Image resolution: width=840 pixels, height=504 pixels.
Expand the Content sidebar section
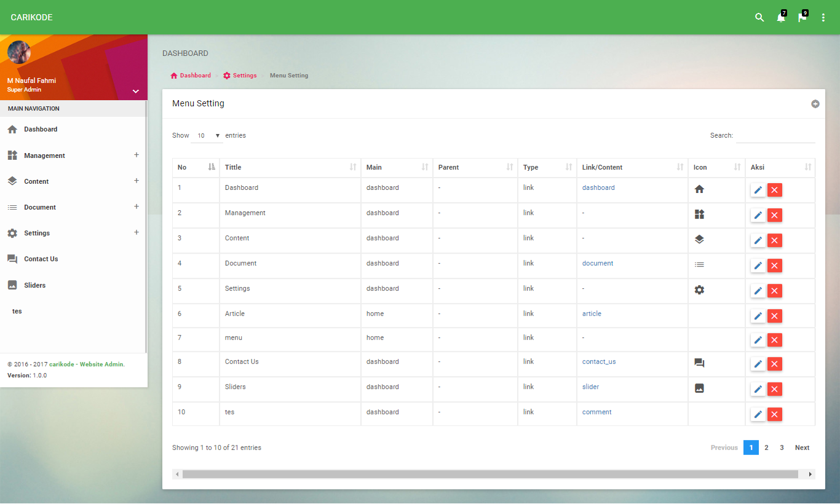pos(136,181)
